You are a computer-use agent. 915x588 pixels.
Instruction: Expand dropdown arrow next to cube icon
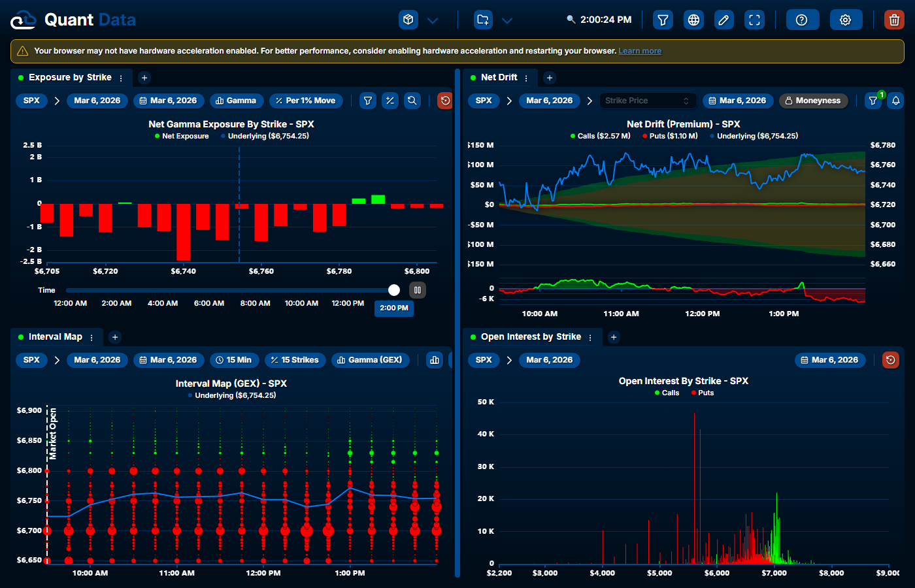click(433, 20)
